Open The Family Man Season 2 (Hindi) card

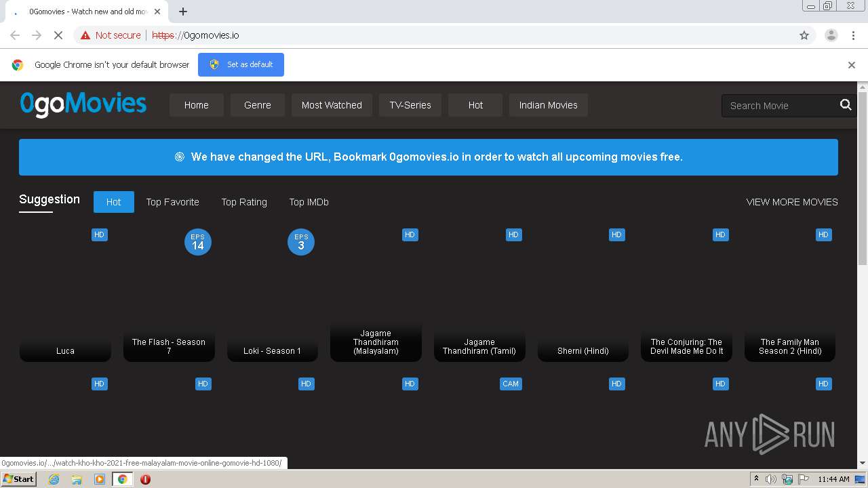click(x=790, y=295)
